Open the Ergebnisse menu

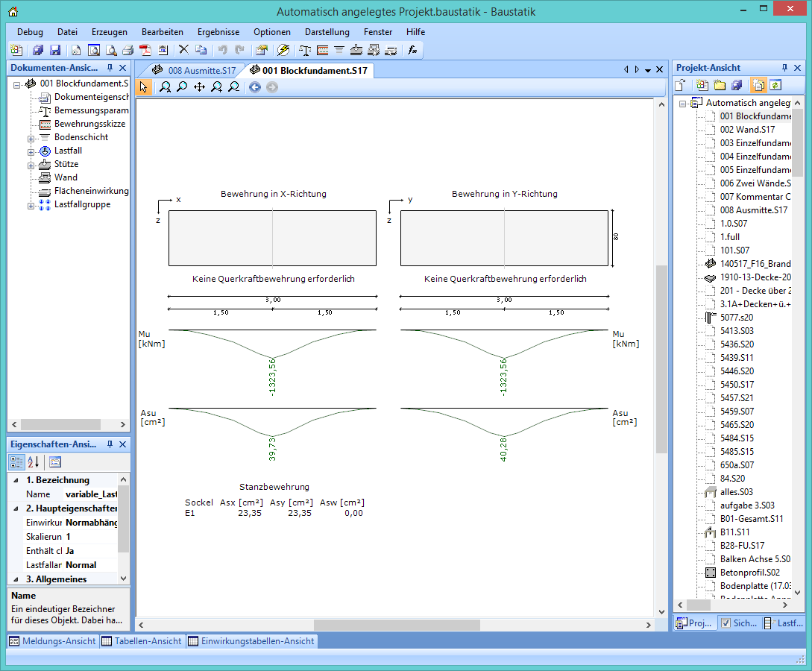pos(218,32)
